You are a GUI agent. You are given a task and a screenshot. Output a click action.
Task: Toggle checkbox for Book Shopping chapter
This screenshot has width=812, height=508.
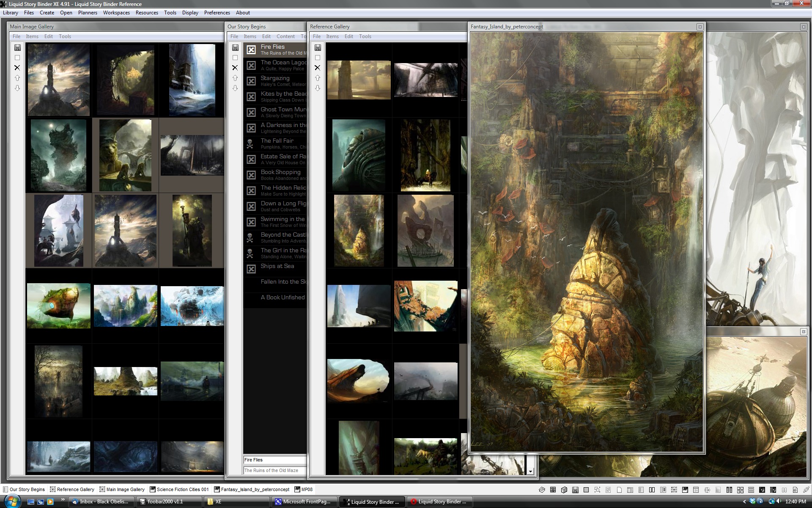(251, 175)
